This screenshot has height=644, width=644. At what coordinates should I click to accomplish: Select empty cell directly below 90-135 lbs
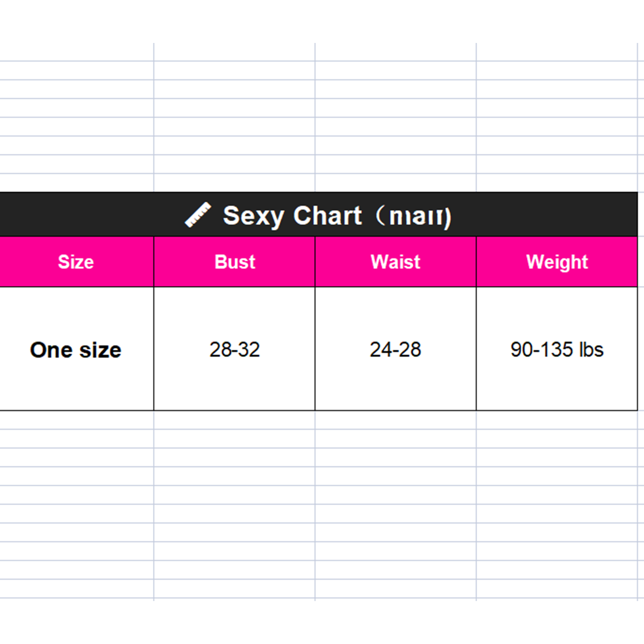557,420
